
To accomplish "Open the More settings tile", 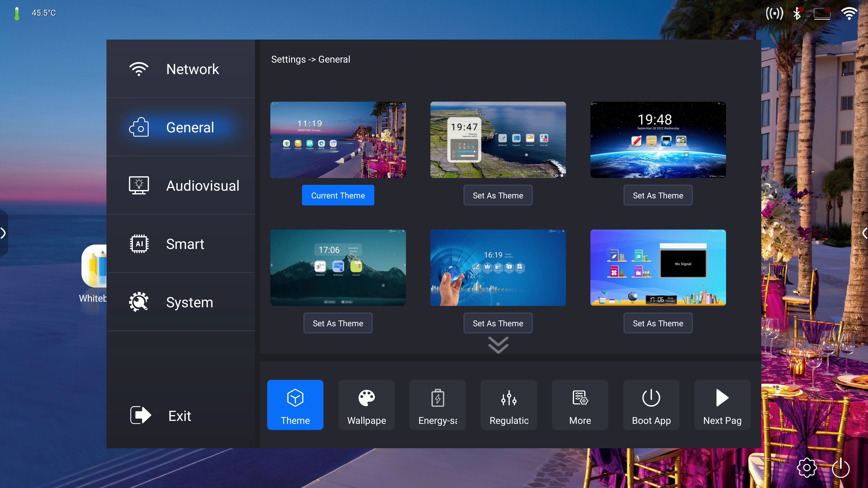I will (x=580, y=404).
